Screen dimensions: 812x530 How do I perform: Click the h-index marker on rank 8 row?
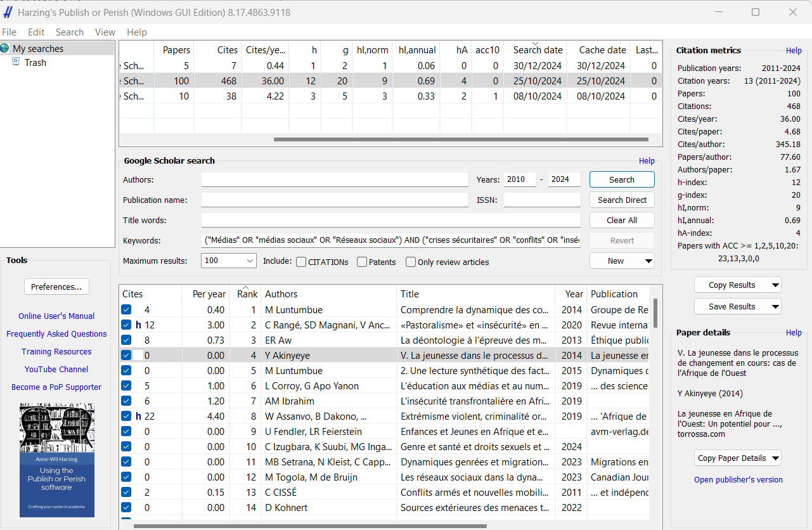[138, 417]
